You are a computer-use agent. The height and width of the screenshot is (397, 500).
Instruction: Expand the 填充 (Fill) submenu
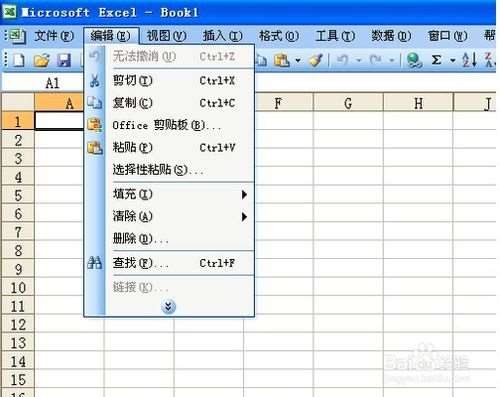(x=180, y=194)
